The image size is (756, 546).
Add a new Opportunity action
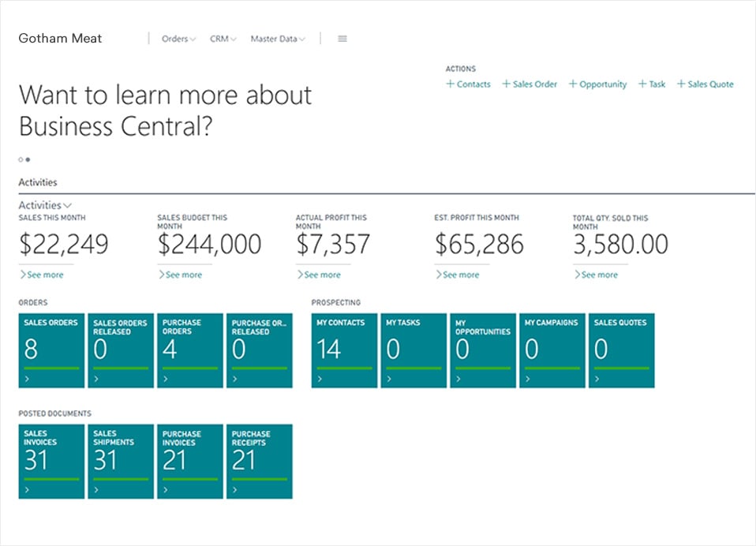597,84
